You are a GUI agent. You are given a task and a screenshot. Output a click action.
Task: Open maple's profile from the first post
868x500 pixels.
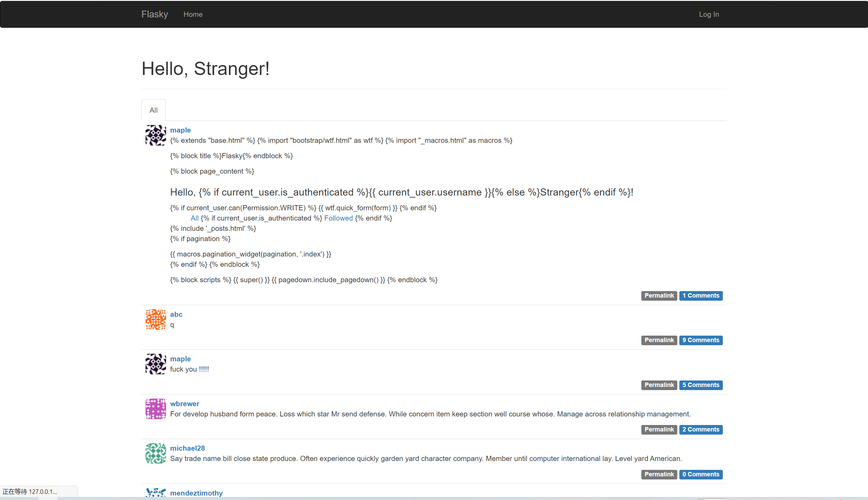click(180, 130)
